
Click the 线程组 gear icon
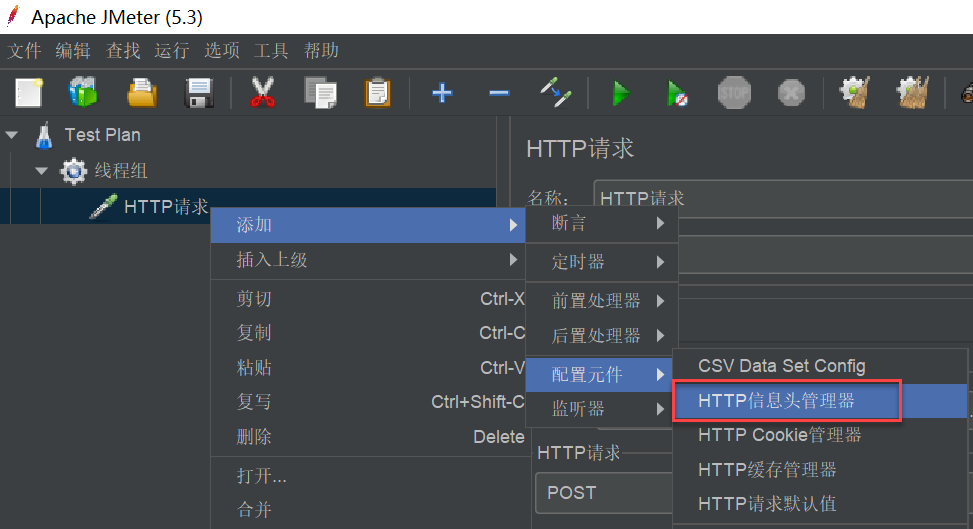click(x=74, y=171)
